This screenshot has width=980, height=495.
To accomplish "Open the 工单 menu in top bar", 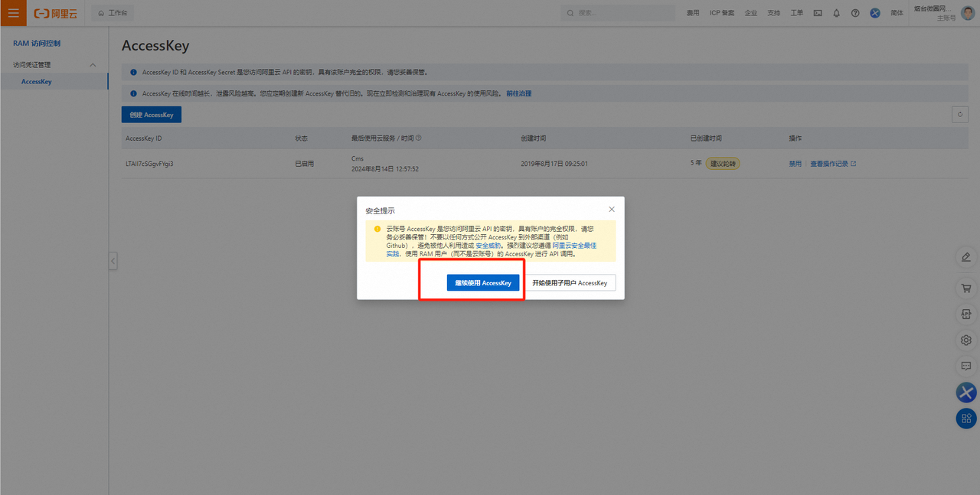I will (796, 13).
